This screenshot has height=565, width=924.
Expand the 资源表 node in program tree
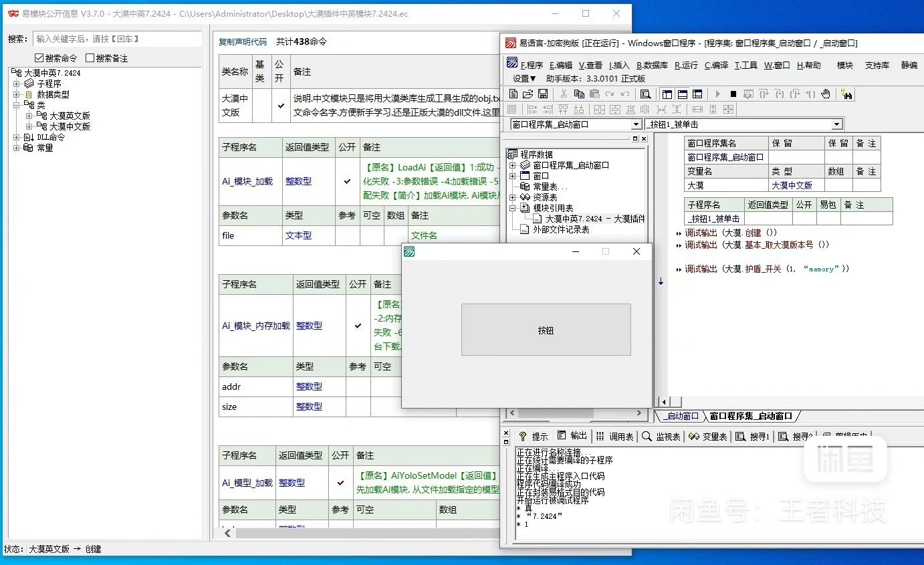click(x=513, y=197)
